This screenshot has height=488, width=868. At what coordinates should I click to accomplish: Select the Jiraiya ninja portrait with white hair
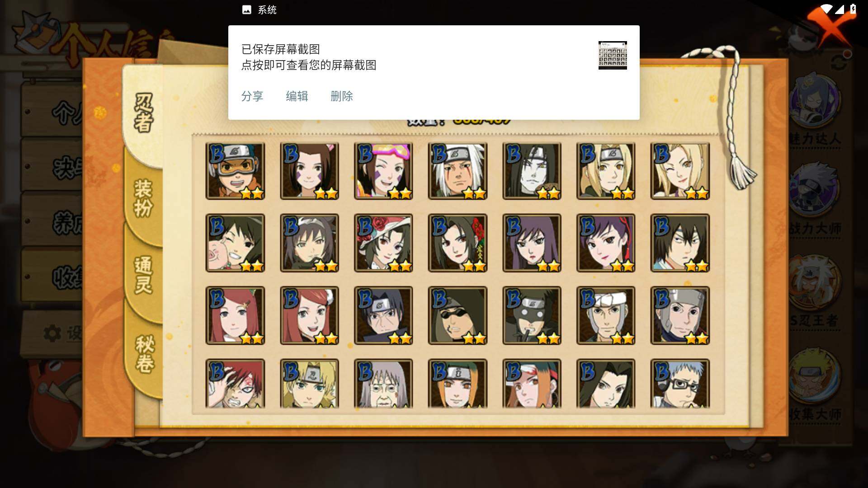pos(458,171)
